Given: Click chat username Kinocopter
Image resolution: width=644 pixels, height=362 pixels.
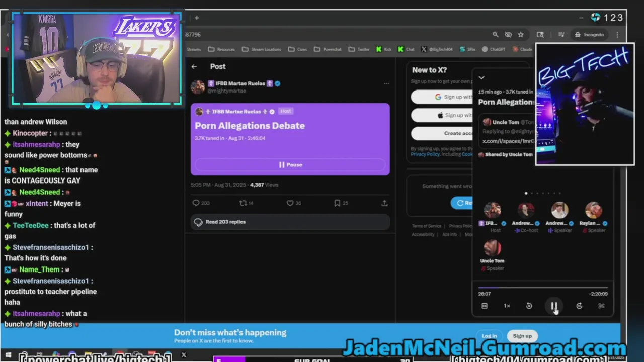Looking at the screenshot, I should coord(31,133).
